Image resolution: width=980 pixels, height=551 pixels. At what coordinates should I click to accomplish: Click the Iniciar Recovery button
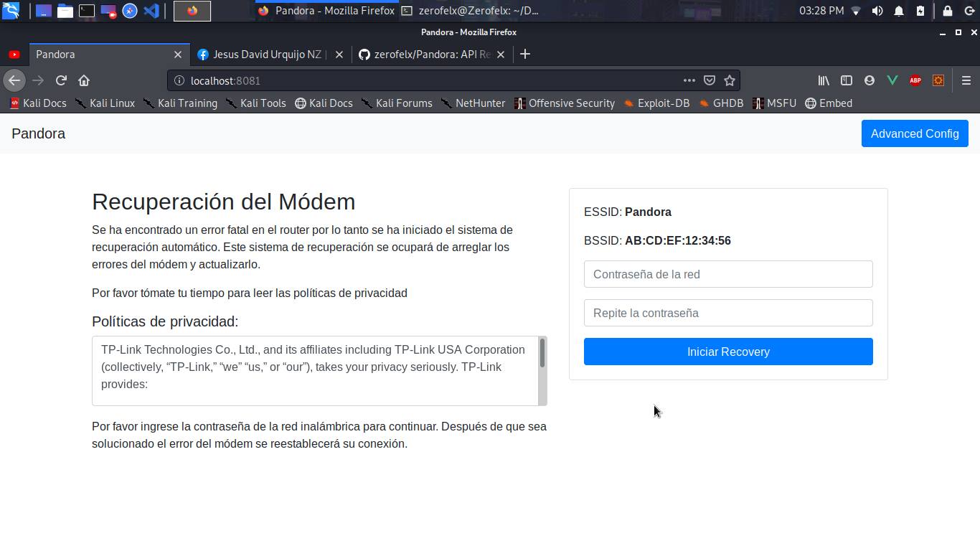pos(728,352)
